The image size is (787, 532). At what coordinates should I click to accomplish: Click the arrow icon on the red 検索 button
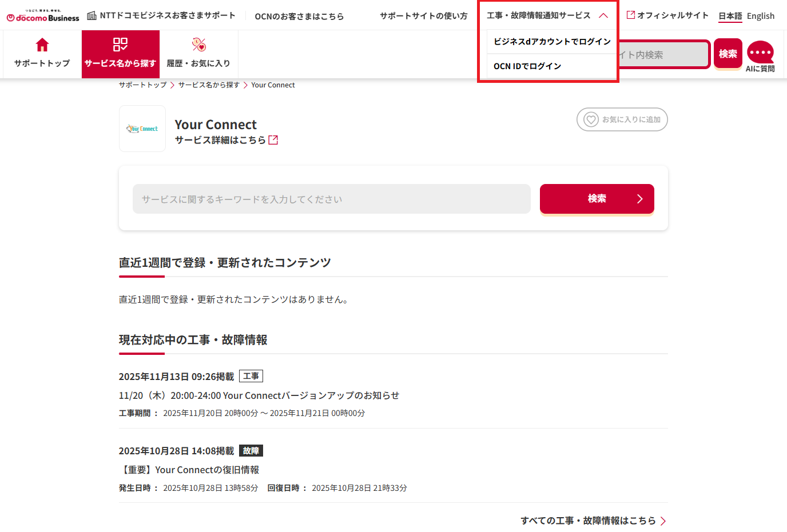[640, 199]
